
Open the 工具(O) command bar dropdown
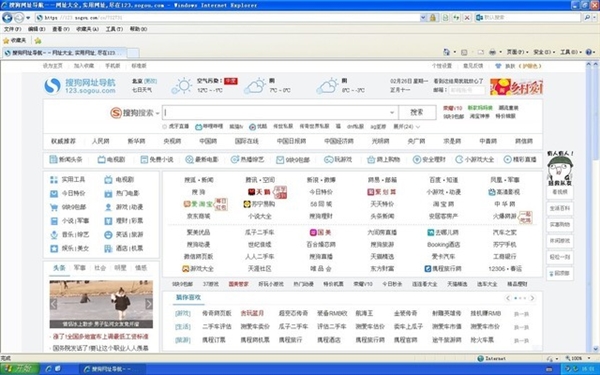coord(571,52)
